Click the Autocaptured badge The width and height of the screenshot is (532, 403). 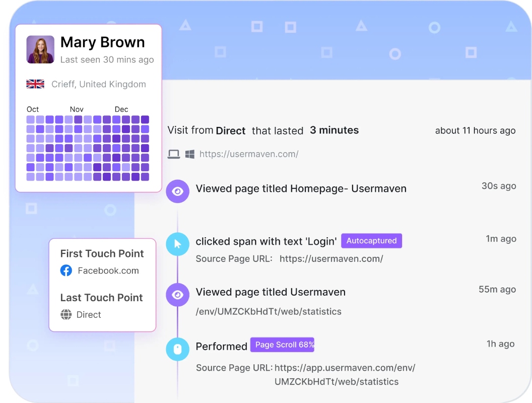tap(371, 240)
